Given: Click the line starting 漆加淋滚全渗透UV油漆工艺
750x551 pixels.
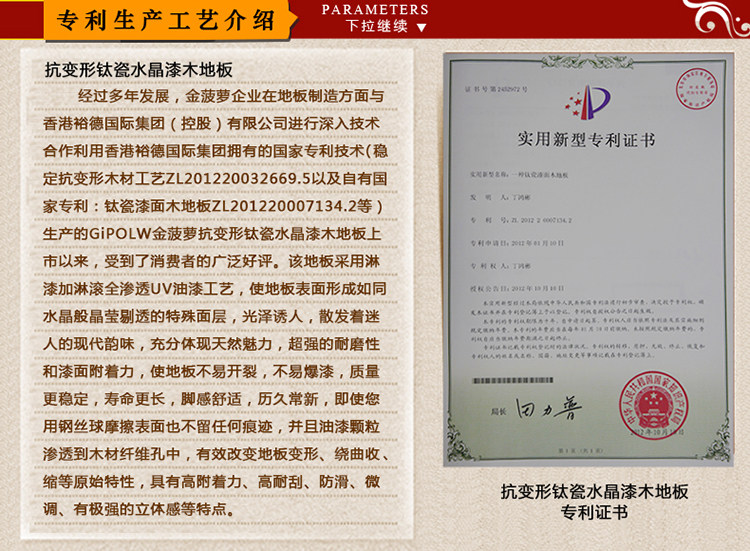Looking at the screenshot, I should [x=214, y=289].
